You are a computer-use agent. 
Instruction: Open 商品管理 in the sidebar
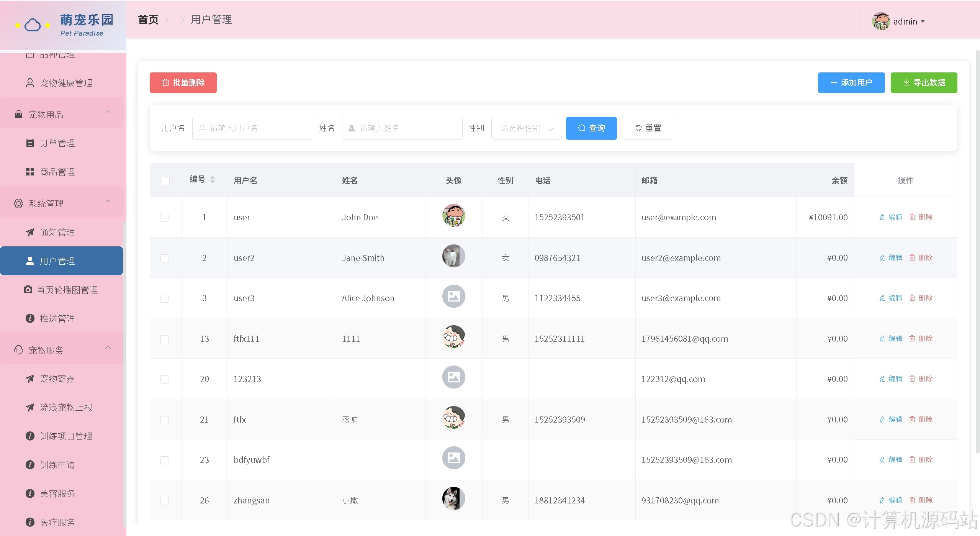click(61, 172)
